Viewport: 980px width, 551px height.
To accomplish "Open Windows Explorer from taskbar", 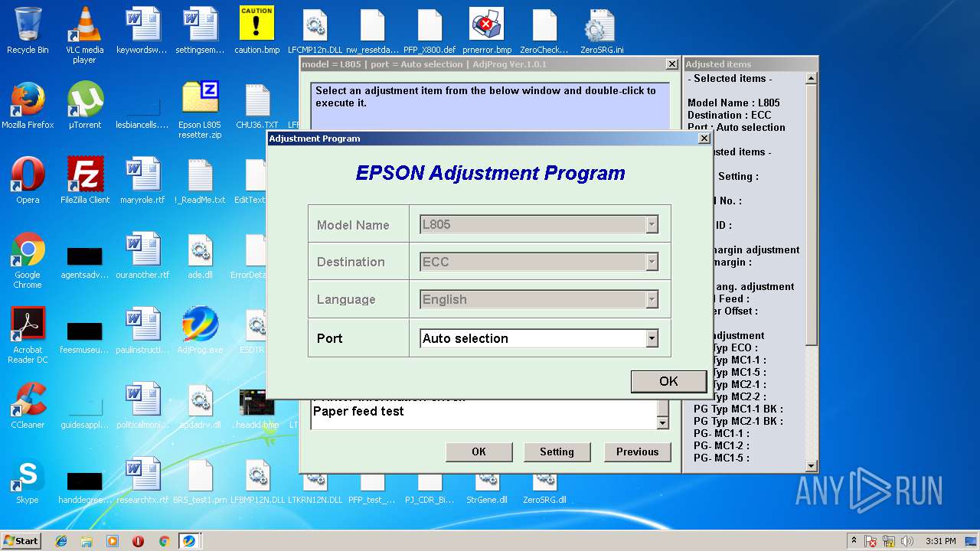I will coord(87,541).
